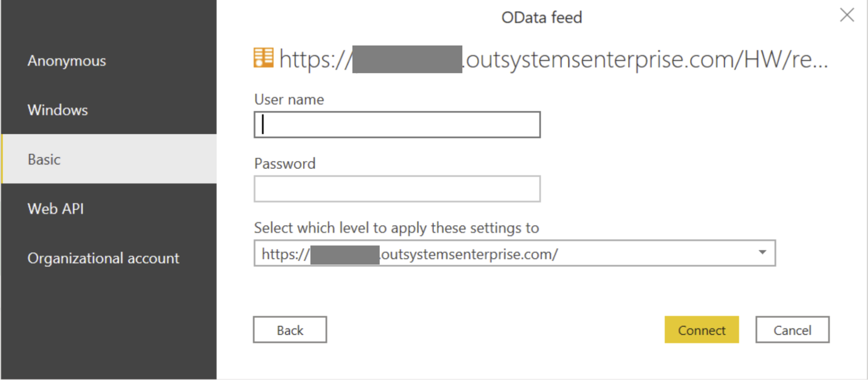
Task: Focus the User name text field
Action: (x=397, y=125)
